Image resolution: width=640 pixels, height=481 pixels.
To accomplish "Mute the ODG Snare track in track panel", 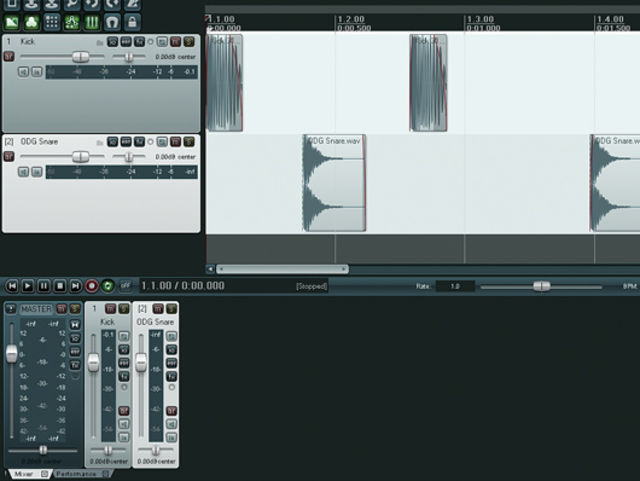I will pyautogui.click(x=176, y=142).
